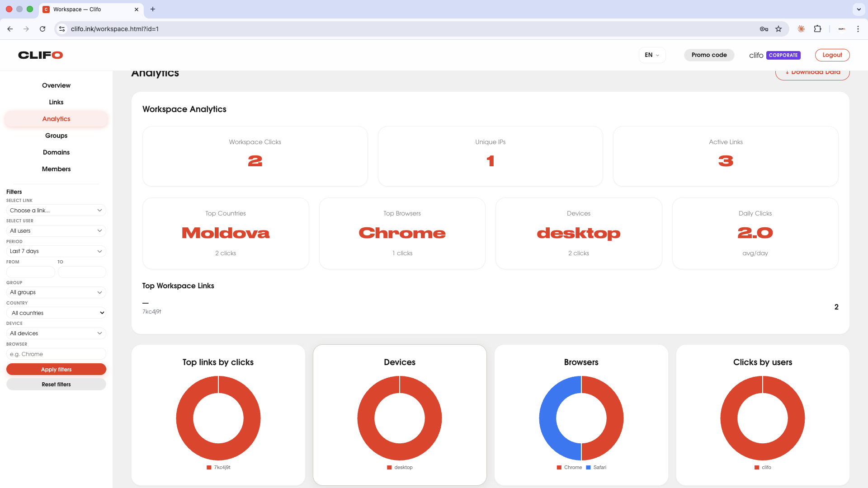Focus the Browser filter text field
The image size is (868, 488).
coord(56,354)
